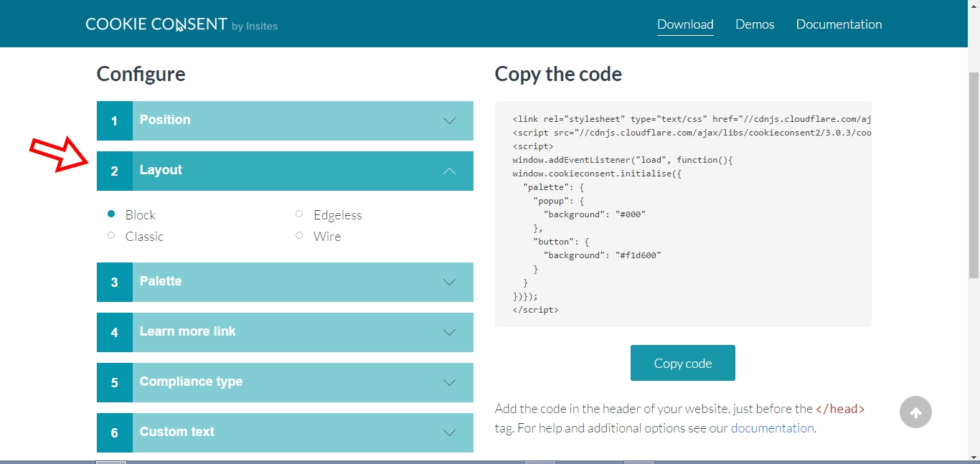Viewport: 980px width, 464px height.
Task: Click the number 3 badge beside Palette
Action: tap(115, 283)
